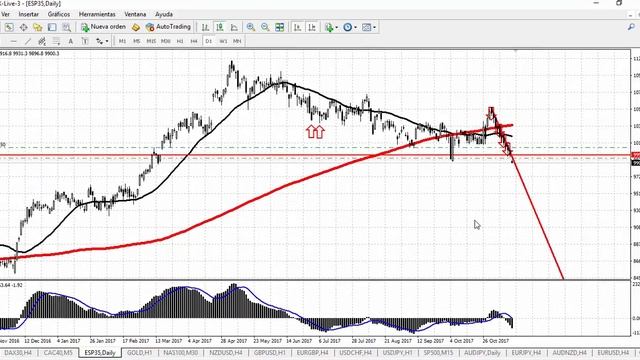
Task: Select the D1 daily timeframe
Action: pos(209,41)
